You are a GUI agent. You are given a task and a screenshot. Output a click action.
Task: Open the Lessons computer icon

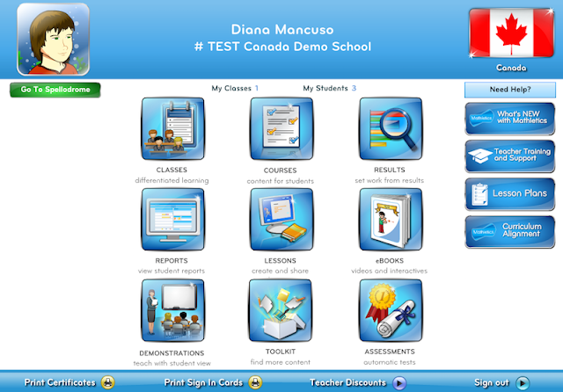(x=281, y=219)
